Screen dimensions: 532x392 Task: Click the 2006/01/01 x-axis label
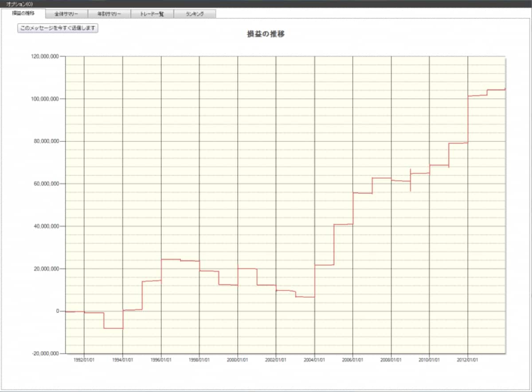coord(352,360)
